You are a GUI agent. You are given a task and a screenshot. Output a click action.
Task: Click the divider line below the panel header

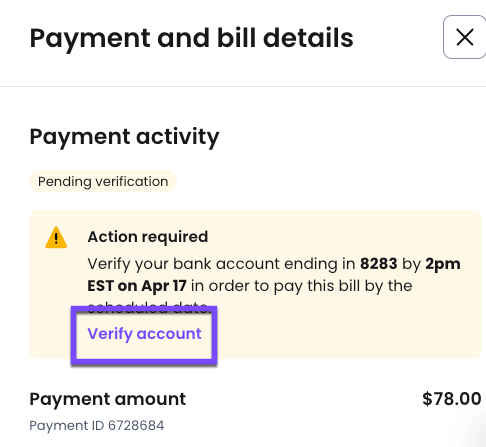coord(243,86)
